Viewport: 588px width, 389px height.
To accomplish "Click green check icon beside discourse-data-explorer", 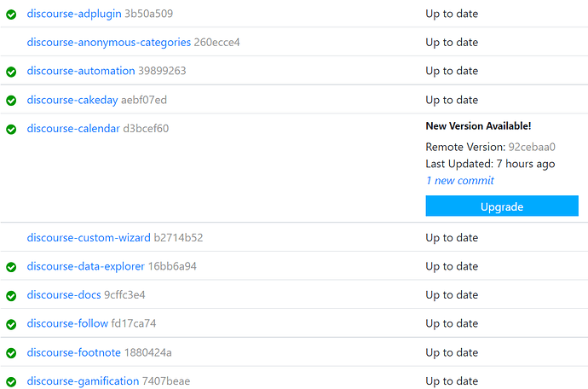I will [x=11, y=267].
